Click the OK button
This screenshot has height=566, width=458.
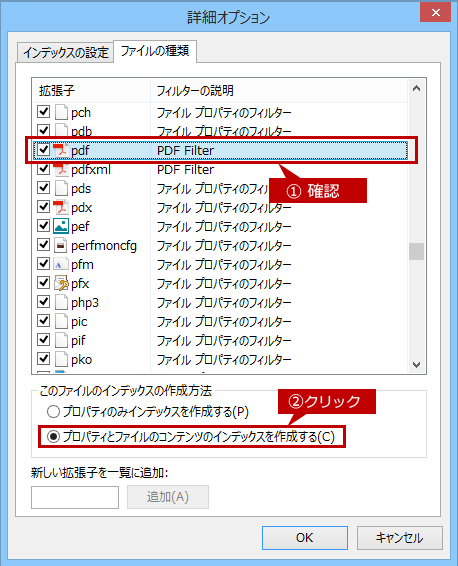[305, 538]
